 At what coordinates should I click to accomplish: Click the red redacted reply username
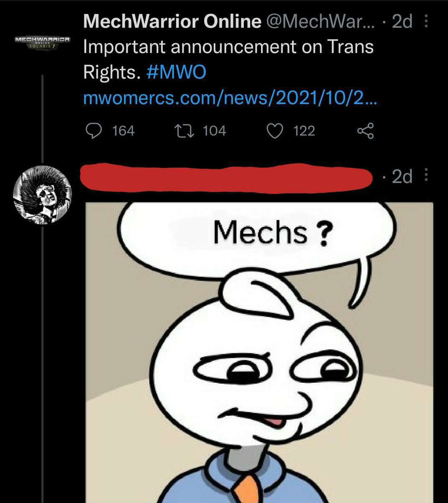tap(226, 178)
